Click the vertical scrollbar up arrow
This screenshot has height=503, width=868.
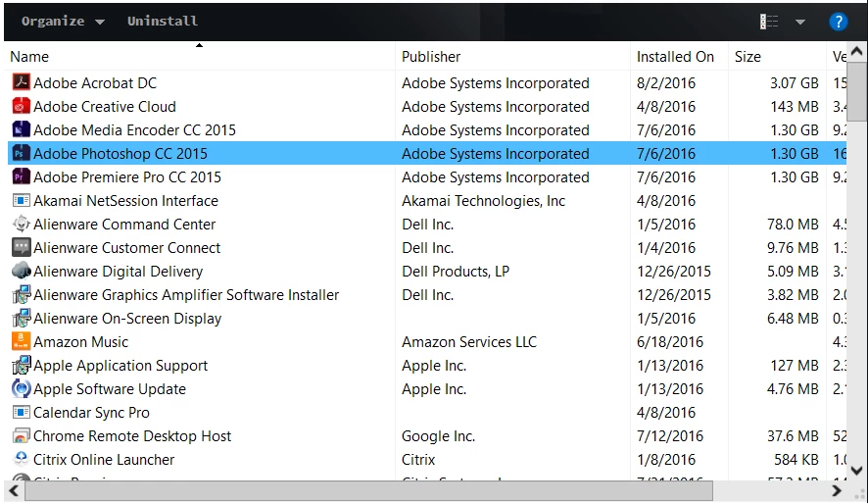tap(856, 52)
